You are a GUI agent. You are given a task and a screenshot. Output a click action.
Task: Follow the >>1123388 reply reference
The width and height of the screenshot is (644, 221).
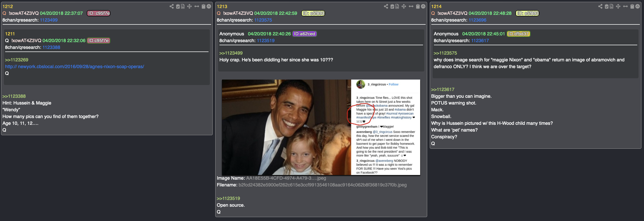(x=14, y=96)
